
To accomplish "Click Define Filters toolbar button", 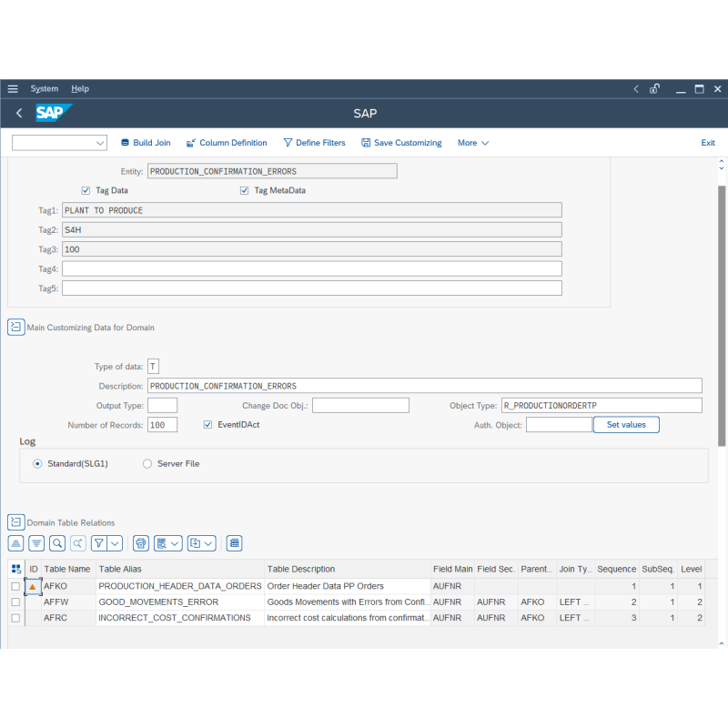I will pyautogui.click(x=314, y=143).
